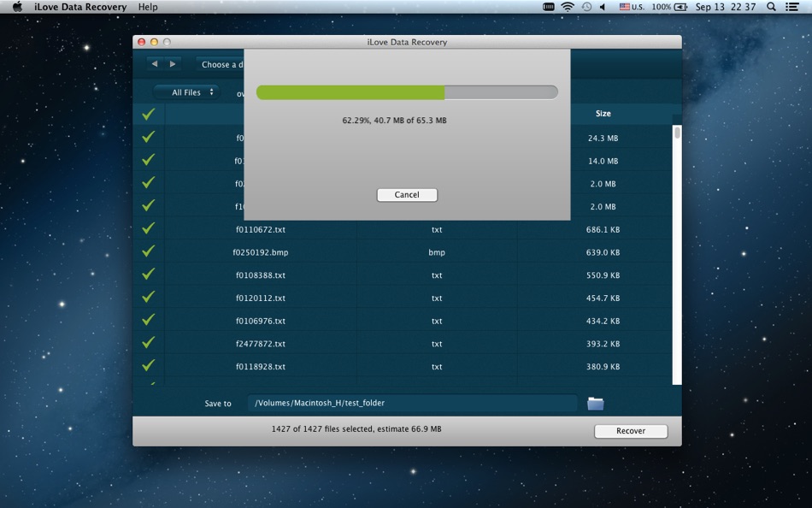Select the f0106976.txt file name
The width and height of the screenshot is (812, 508).
(261, 321)
